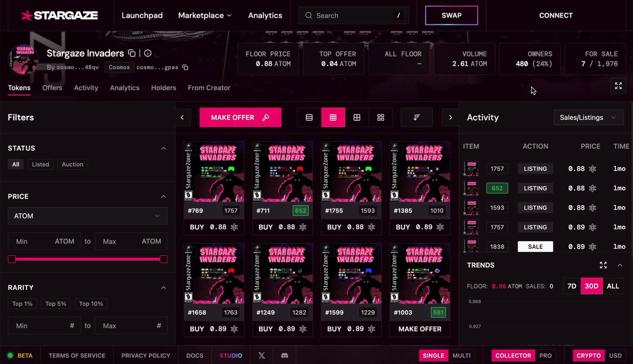Toggle Top 10% rarity filter

coord(91,304)
